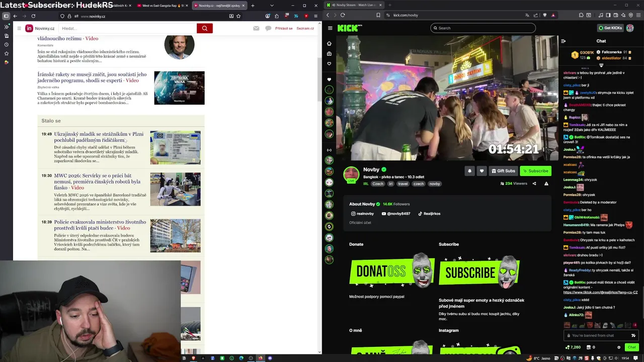Click the Firefox address bar www.novinky.cz
The height and width of the screenshot is (362, 644).
coord(151,16)
